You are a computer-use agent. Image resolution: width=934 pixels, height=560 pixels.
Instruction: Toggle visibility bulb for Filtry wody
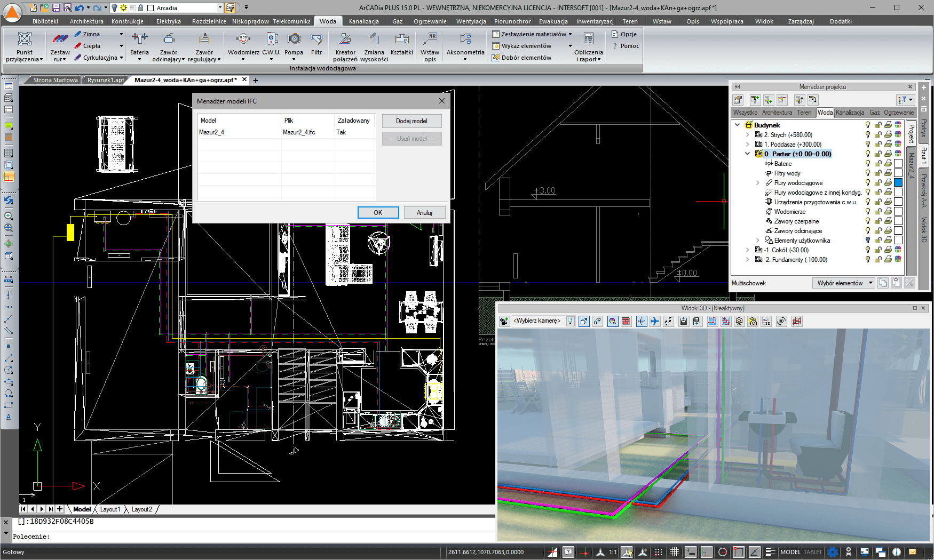tap(868, 173)
